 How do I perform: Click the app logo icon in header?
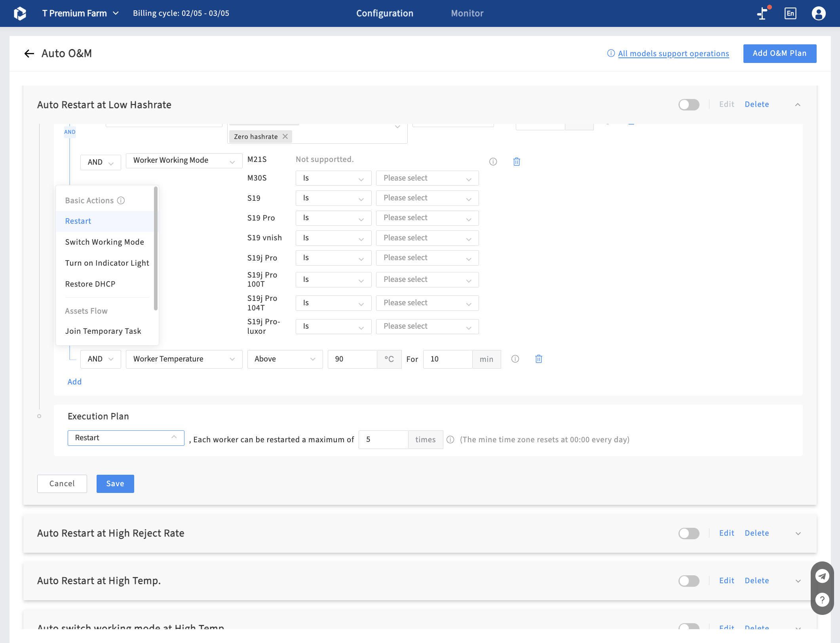[x=20, y=13]
